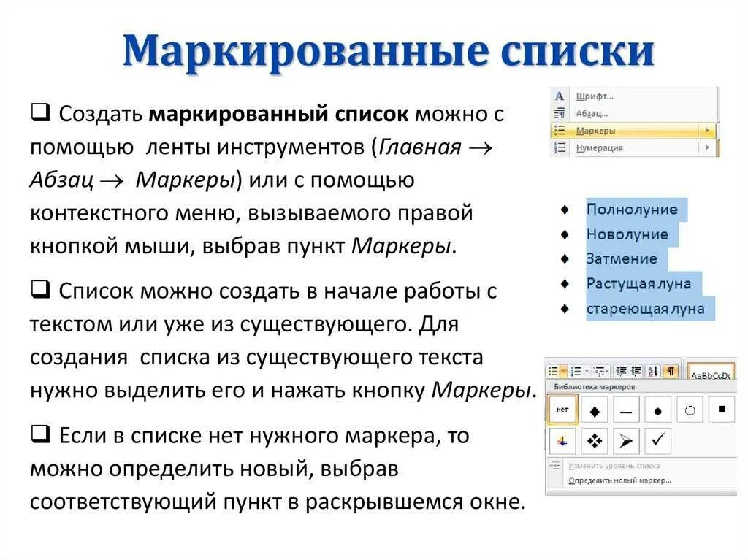The width and height of the screenshot is (748, 560).
Task: Toggle the paragraph marks (¶) button
Action: (x=671, y=371)
